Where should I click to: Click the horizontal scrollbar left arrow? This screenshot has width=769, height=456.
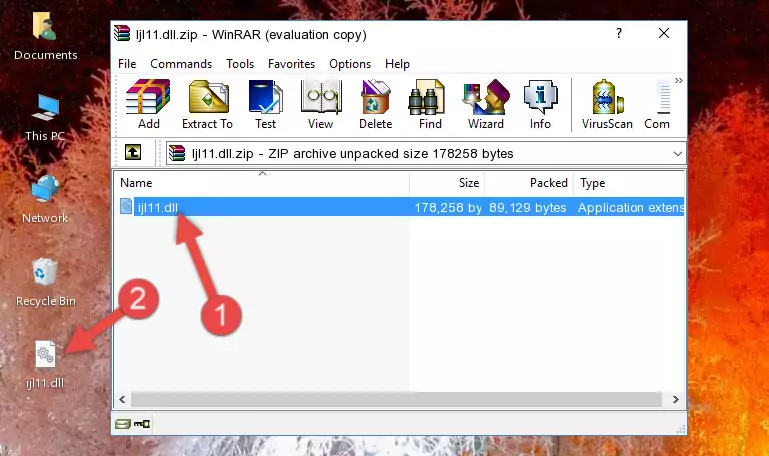[123, 399]
